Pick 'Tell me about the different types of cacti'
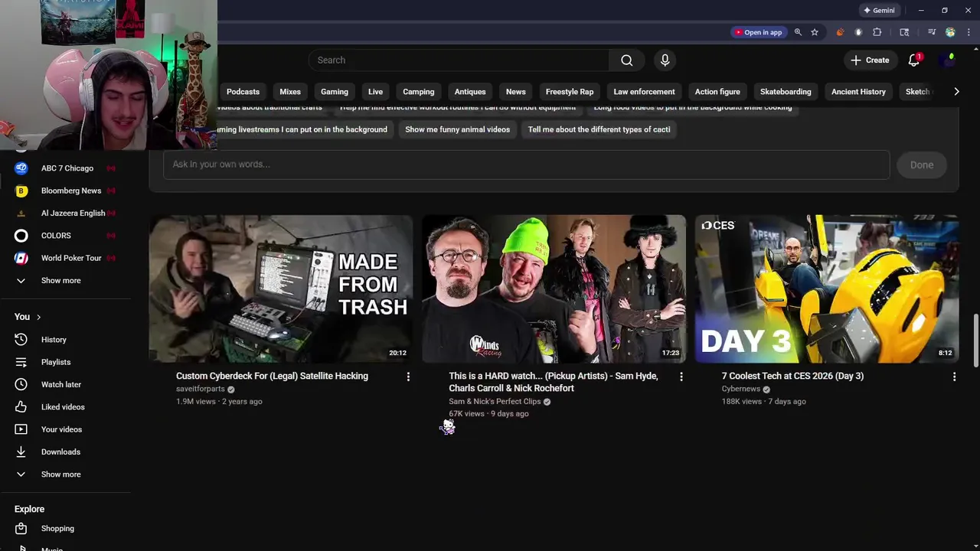 click(599, 130)
